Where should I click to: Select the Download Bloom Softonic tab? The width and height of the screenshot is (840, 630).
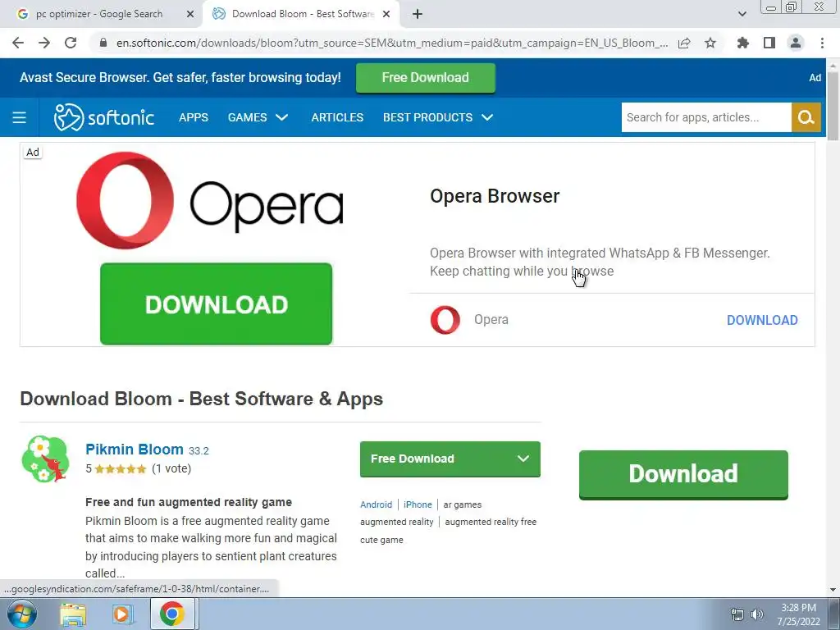coord(303,14)
